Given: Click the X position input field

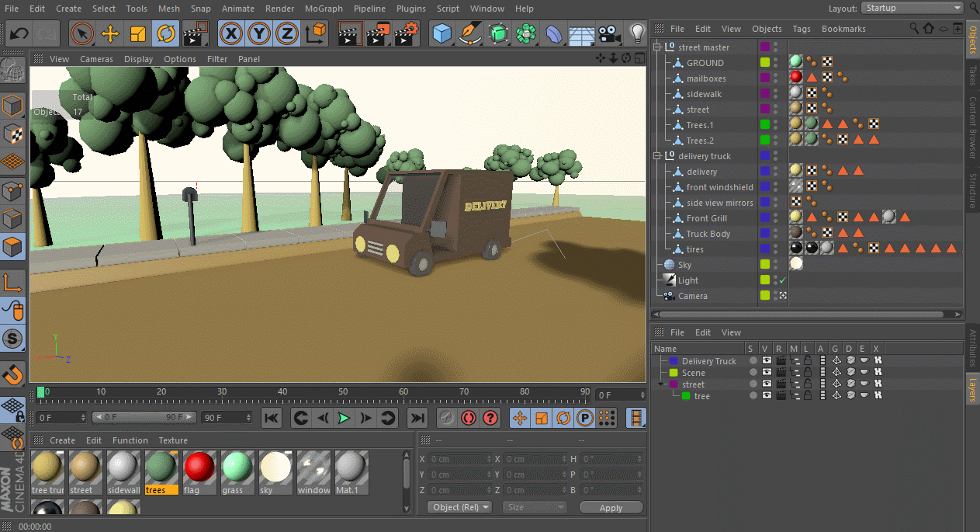Looking at the screenshot, I should (459, 459).
